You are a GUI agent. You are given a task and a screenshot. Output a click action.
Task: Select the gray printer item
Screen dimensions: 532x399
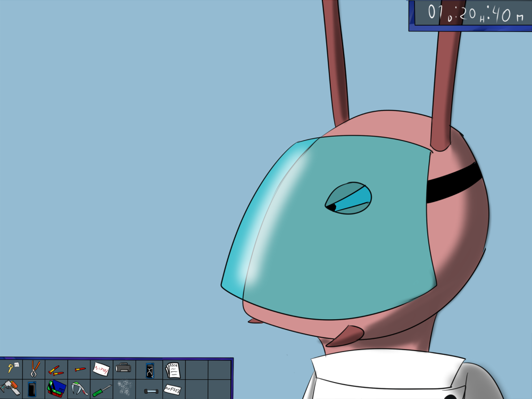click(123, 368)
